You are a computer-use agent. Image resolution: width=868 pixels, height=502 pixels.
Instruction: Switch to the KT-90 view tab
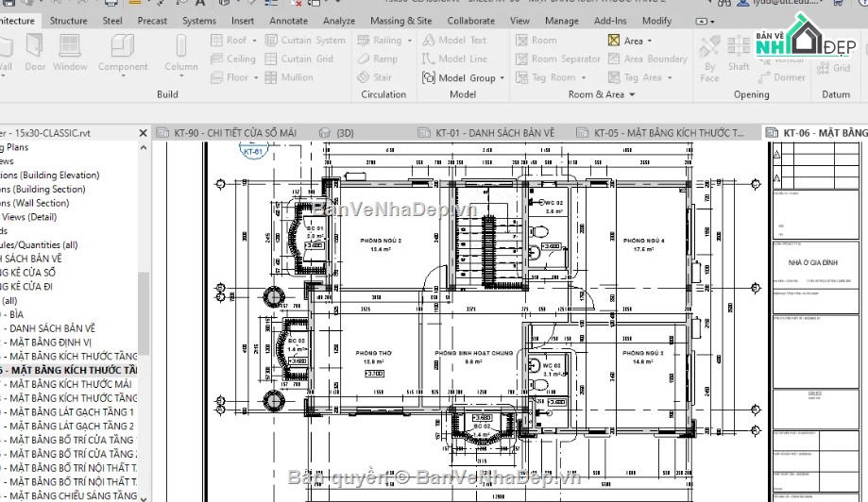tap(227, 133)
